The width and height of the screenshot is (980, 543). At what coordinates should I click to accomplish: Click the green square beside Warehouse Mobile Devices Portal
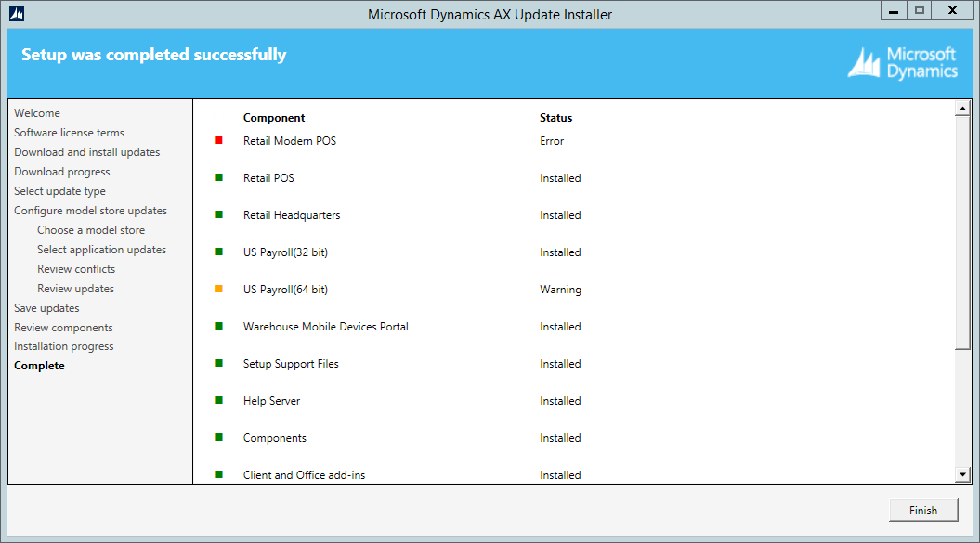[x=218, y=326]
